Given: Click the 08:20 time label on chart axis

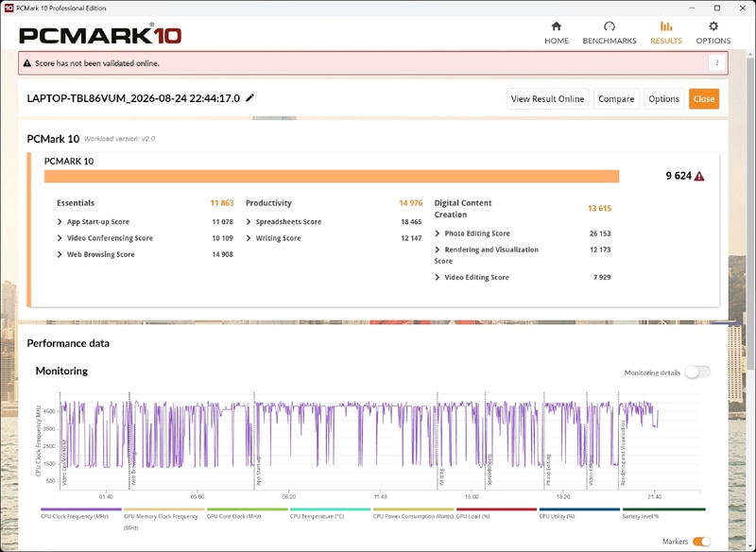Looking at the screenshot, I should [x=288, y=496].
